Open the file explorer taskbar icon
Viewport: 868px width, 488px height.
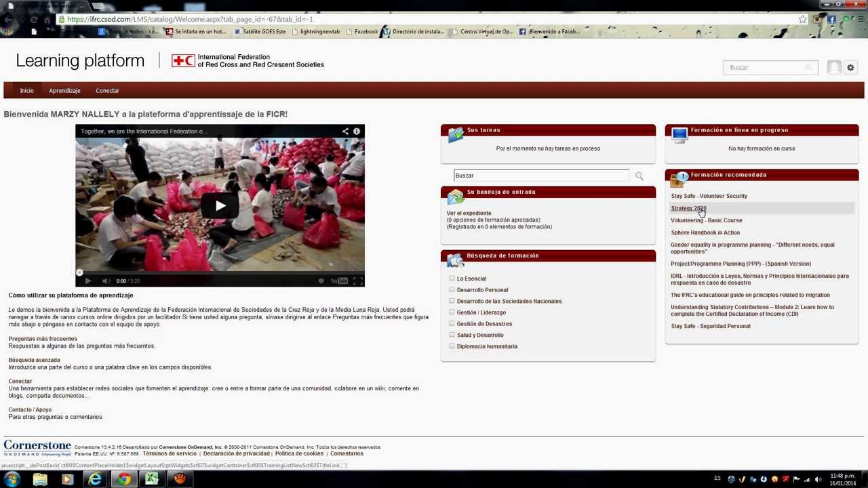[40, 479]
